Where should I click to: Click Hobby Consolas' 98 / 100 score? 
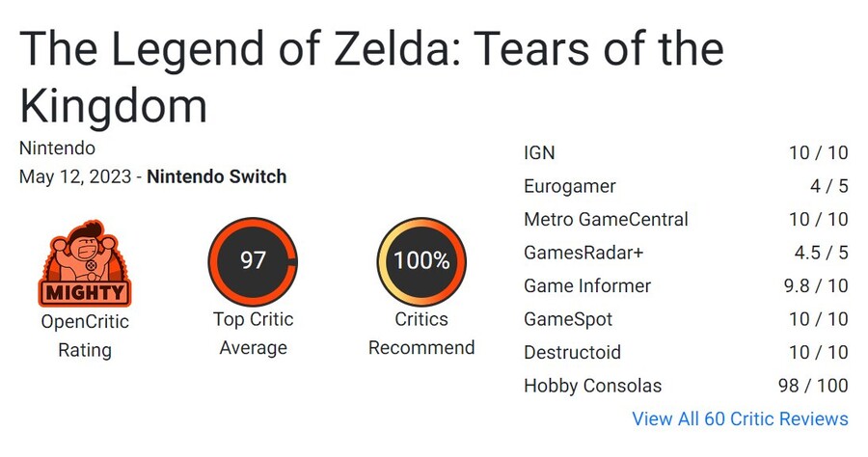coord(813,386)
